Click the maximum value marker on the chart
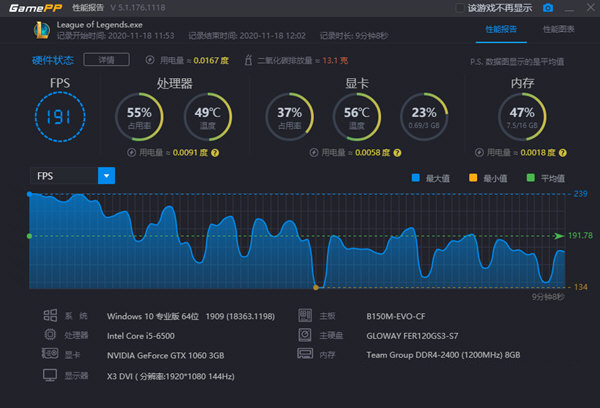This screenshot has height=408, width=600. pos(29,194)
